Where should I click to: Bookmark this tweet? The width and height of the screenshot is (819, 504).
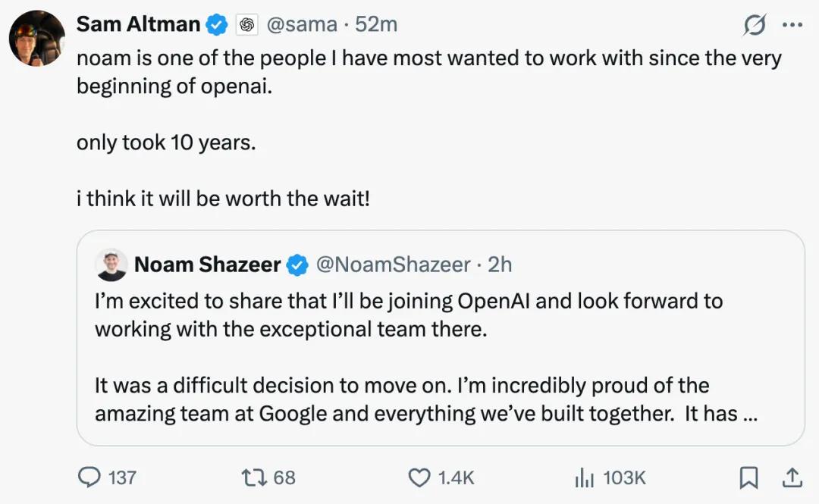coord(748,477)
